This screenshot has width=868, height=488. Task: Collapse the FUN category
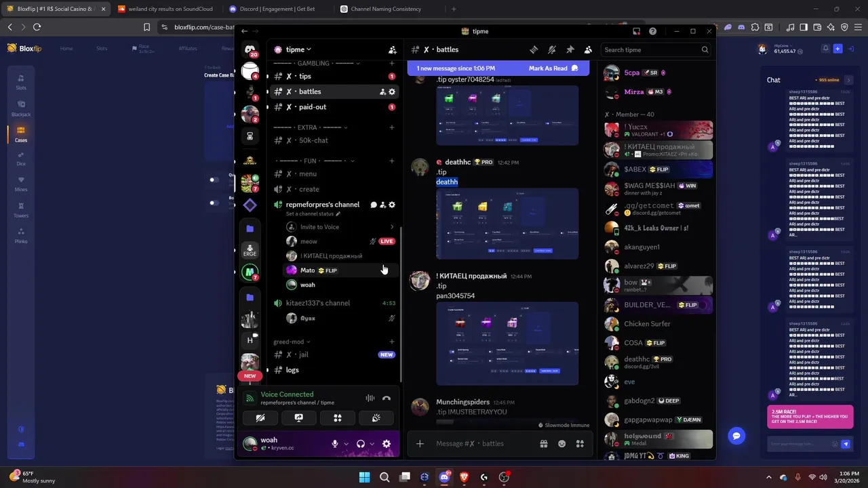pos(314,161)
